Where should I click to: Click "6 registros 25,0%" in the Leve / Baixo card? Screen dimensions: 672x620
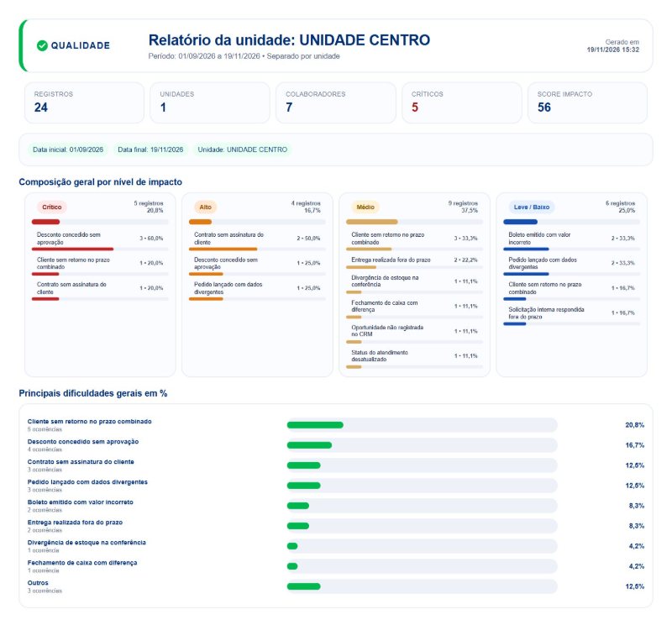620,207
